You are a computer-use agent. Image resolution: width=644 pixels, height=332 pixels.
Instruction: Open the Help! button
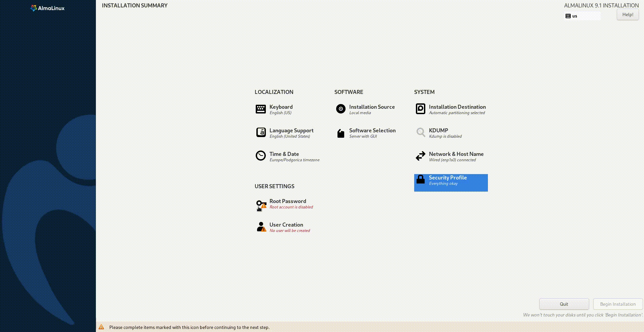(x=628, y=15)
